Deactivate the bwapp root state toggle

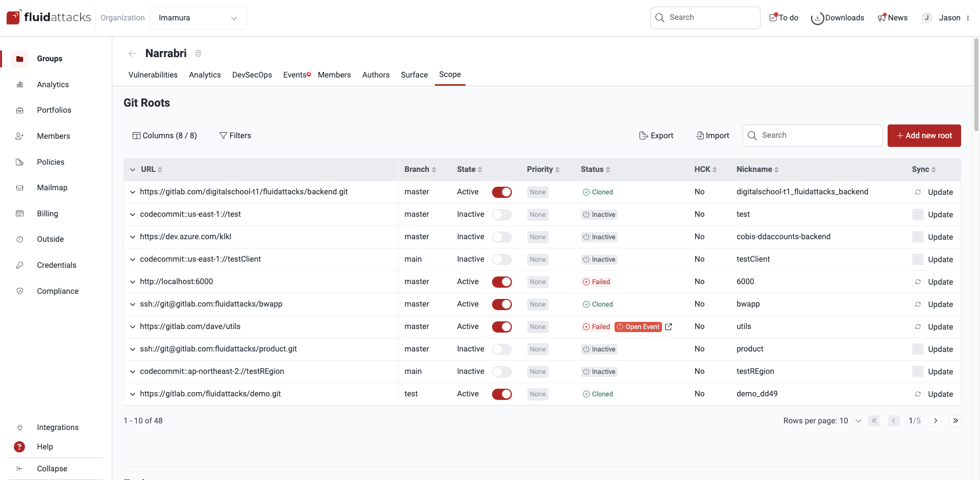(502, 304)
